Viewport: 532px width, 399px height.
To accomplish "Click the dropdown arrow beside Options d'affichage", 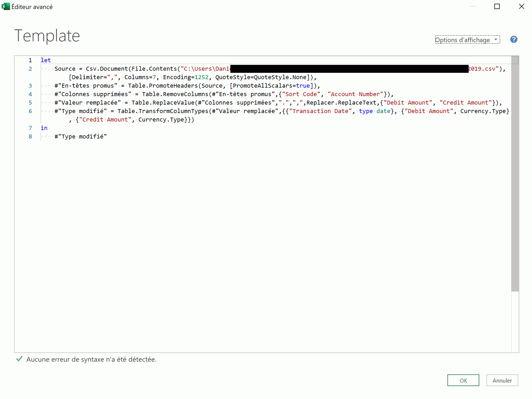I will coord(496,39).
